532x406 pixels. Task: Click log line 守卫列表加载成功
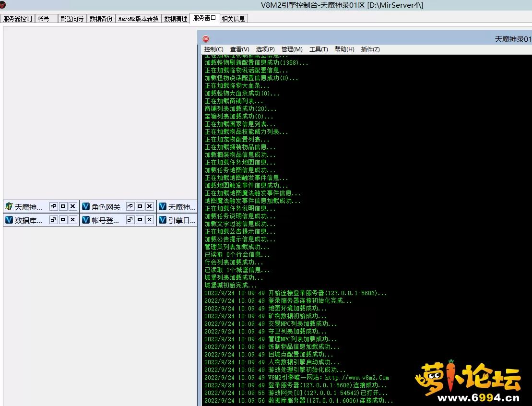coord(266,332)
